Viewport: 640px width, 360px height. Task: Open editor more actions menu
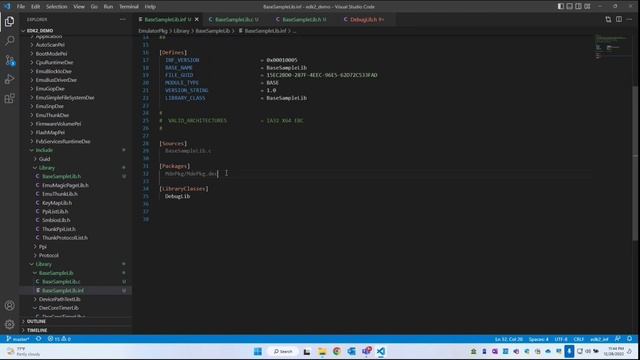(629, 19)
